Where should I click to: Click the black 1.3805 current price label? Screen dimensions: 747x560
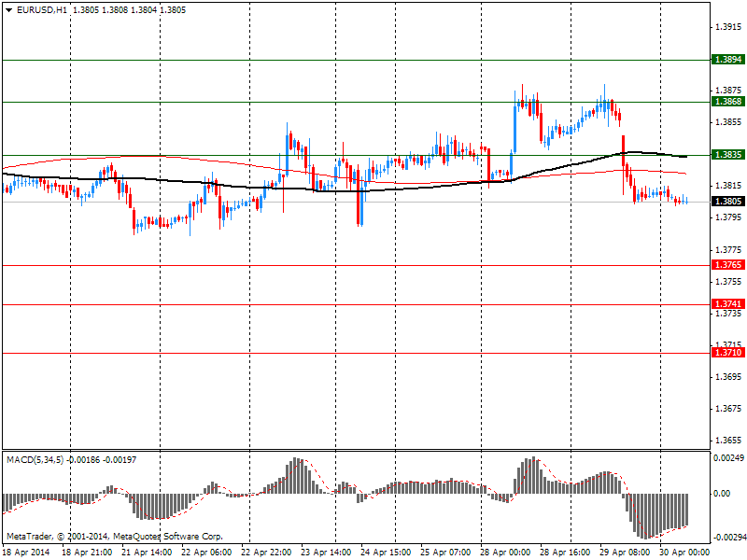click(728, 202)
